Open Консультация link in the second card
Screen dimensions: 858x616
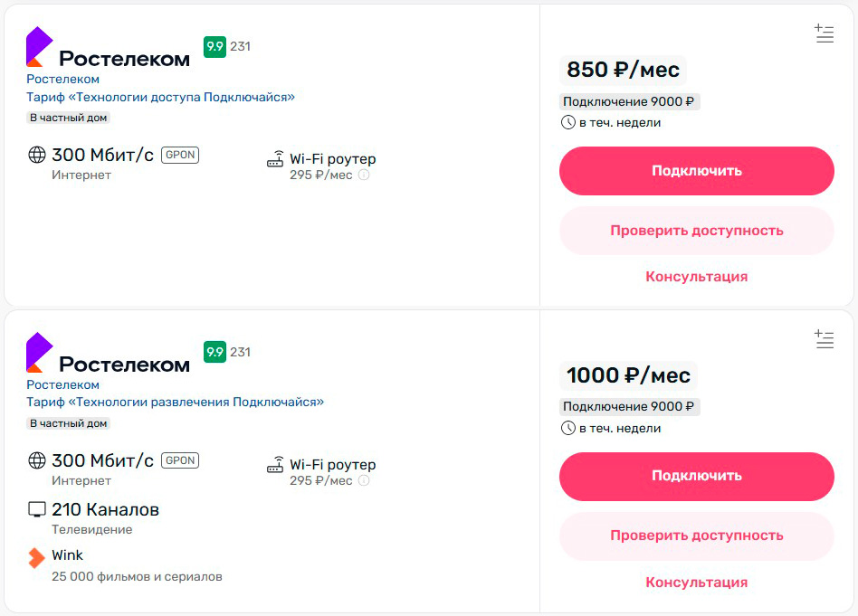click(x=696, y=583)
